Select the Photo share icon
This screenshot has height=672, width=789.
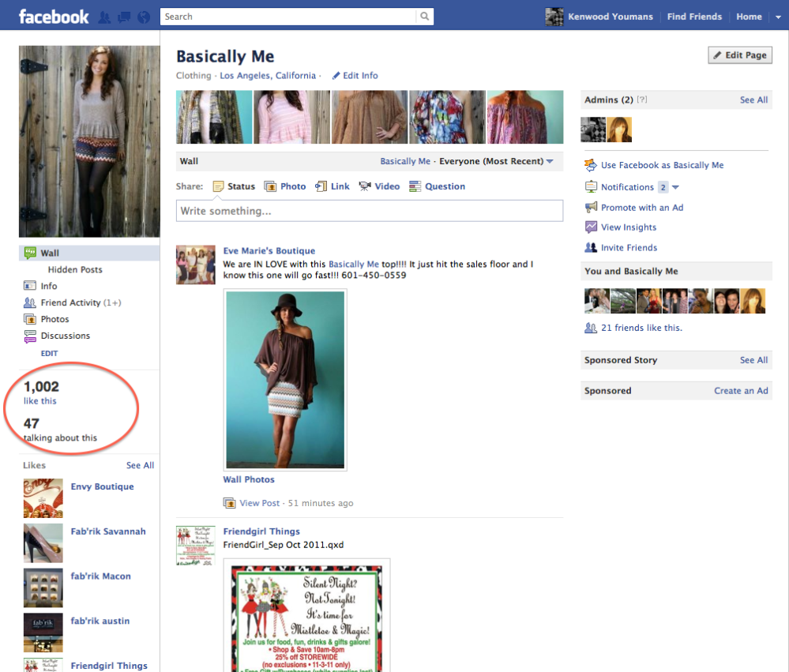270,186
